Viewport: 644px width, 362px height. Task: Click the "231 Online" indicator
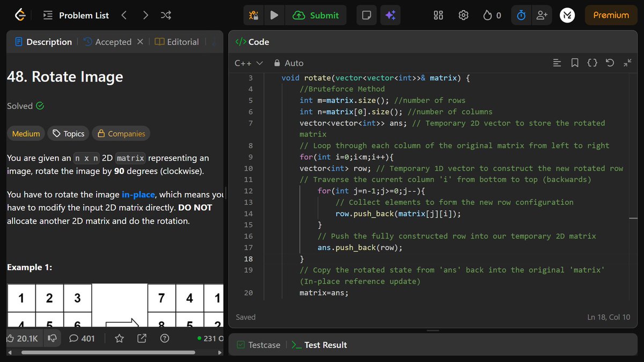[211, 338]
